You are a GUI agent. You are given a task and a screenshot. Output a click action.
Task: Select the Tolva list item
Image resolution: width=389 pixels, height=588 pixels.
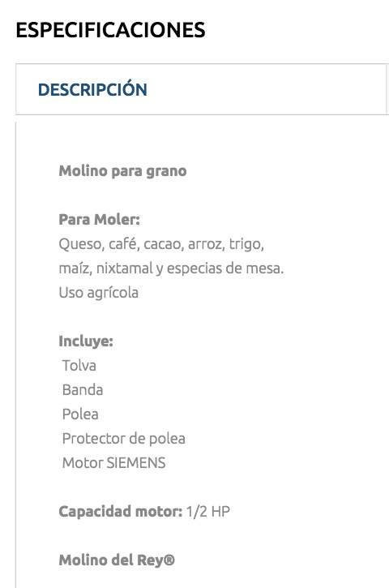coord(79,366)
